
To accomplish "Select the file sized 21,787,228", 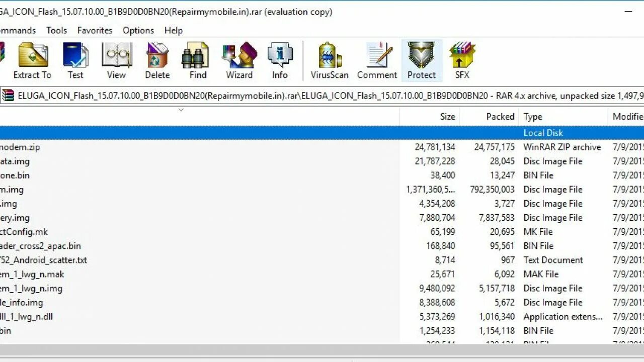I will (322, 161).
